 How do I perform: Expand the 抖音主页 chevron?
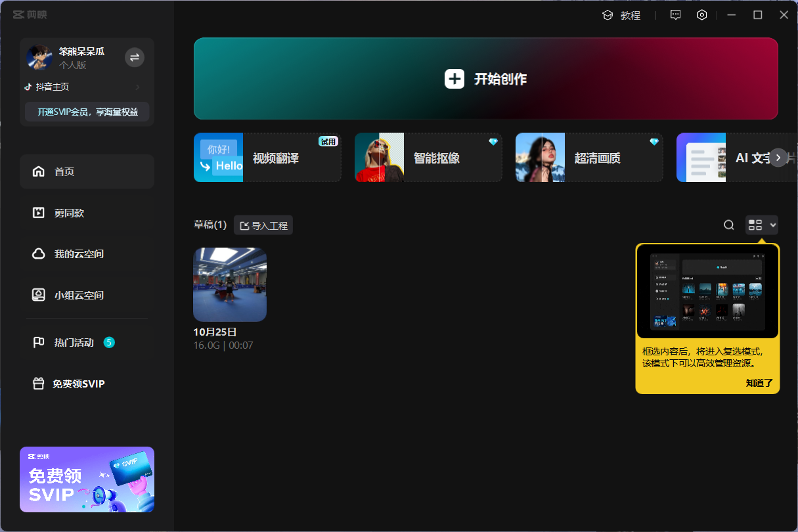pyautogui.click(x=137, y=87)
